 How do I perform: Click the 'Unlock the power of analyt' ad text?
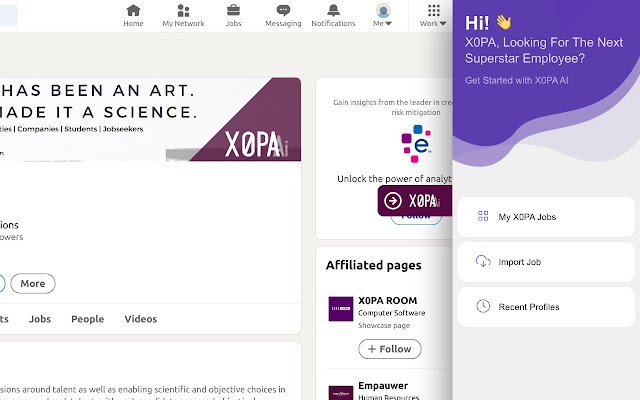394,179
